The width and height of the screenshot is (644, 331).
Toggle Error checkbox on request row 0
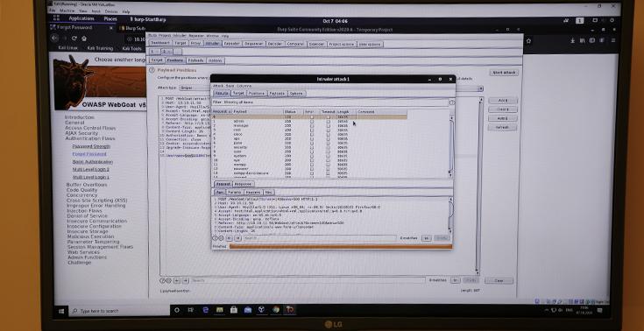tap(311, 117)
